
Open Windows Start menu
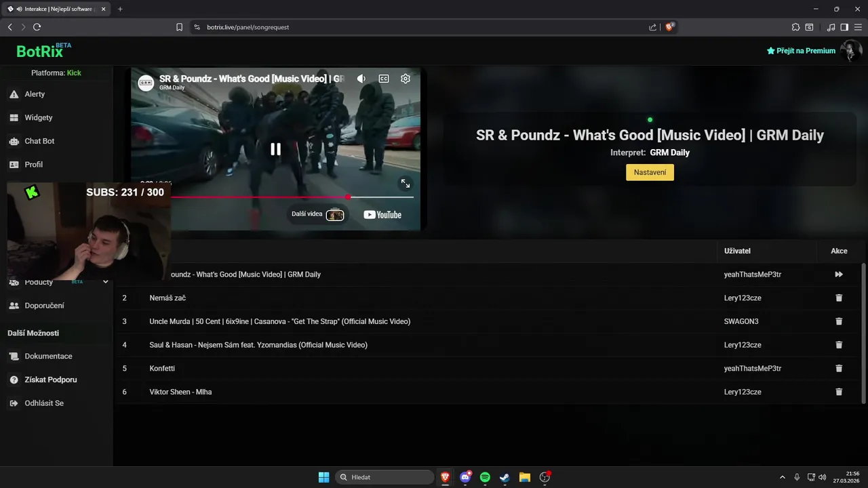tap(323, 477)
